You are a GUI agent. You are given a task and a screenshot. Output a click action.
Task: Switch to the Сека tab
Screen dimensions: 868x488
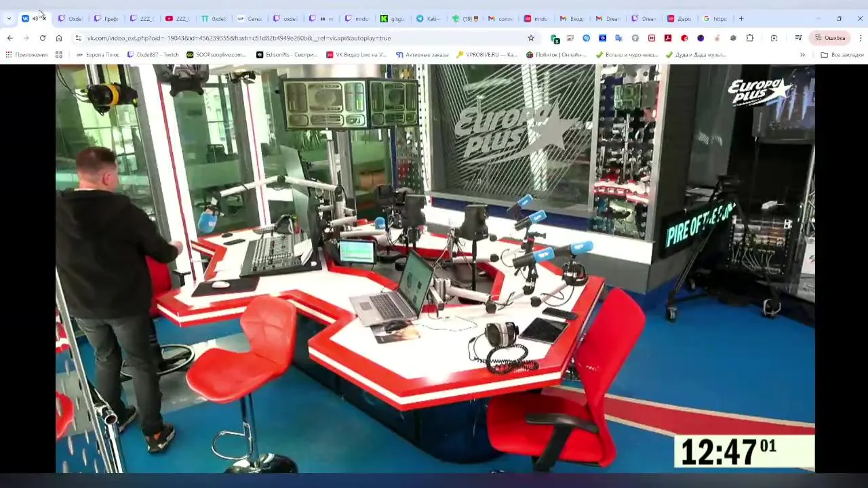[250, 19]
